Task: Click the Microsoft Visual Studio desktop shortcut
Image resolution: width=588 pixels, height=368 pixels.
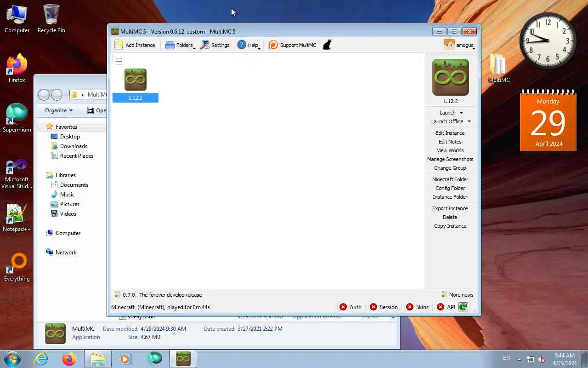Action: [x=17, y=174]
